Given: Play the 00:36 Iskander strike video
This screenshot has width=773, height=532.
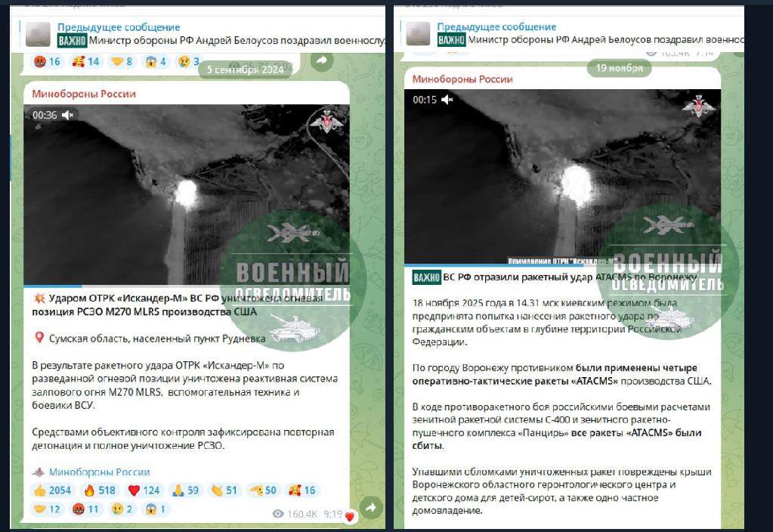Looking at the screenshot, I should point(187,194).
